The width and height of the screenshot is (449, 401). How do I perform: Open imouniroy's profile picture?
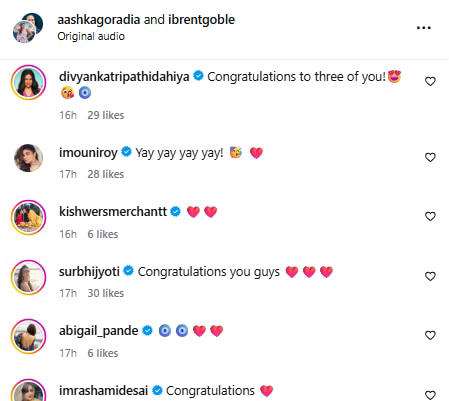(x=28, y=158)
